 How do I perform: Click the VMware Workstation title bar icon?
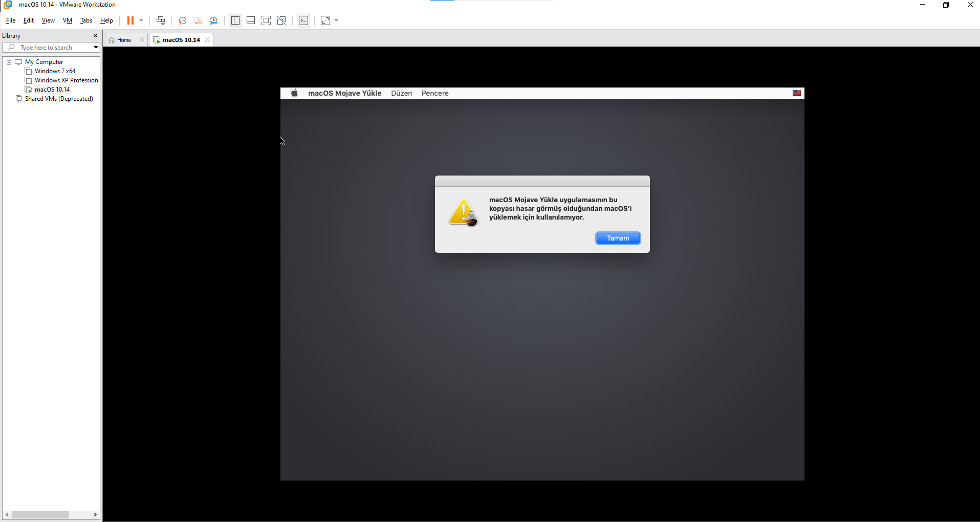pos(8,5)
